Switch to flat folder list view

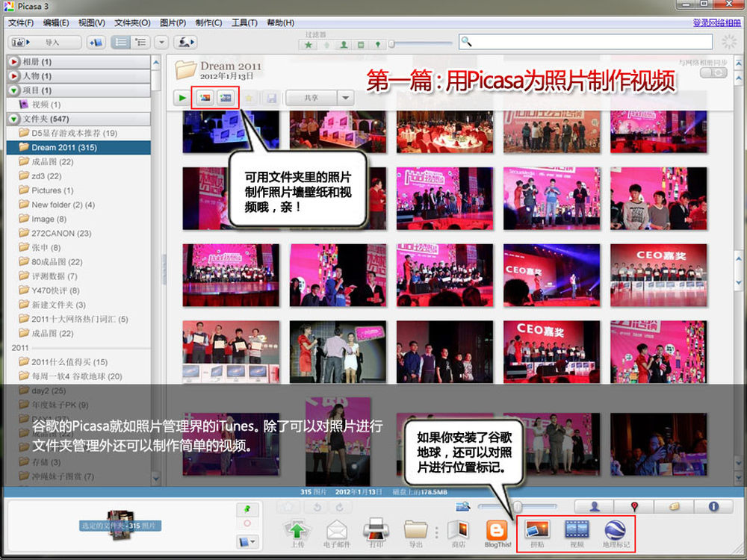coord(121,43)
